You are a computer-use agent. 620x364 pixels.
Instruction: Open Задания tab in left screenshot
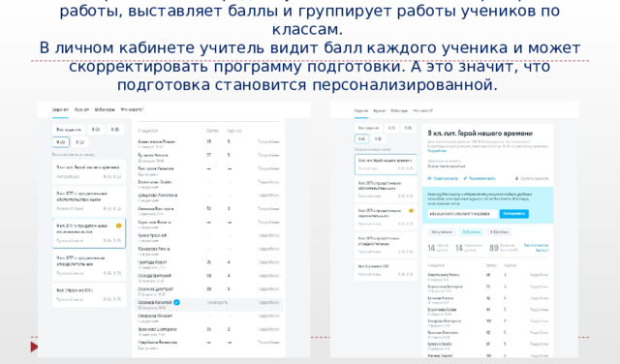click(x=60, y=109)
